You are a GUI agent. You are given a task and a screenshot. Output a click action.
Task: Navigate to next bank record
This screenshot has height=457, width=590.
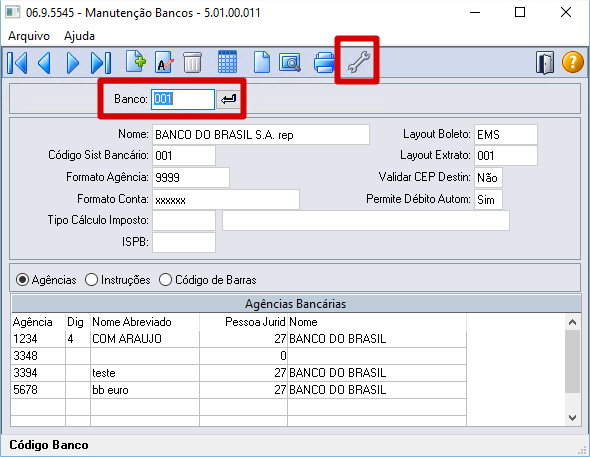73,62
